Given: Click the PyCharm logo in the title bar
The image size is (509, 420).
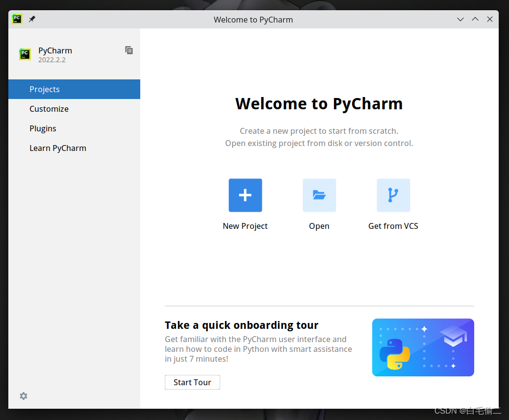Looking at the screenshot, I should (17, 19).
